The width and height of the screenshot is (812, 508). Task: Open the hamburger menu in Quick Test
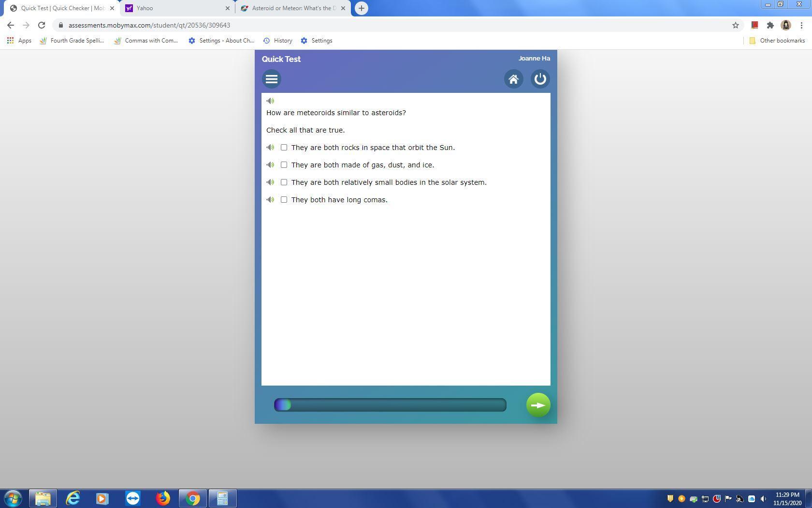click(272, 79)
